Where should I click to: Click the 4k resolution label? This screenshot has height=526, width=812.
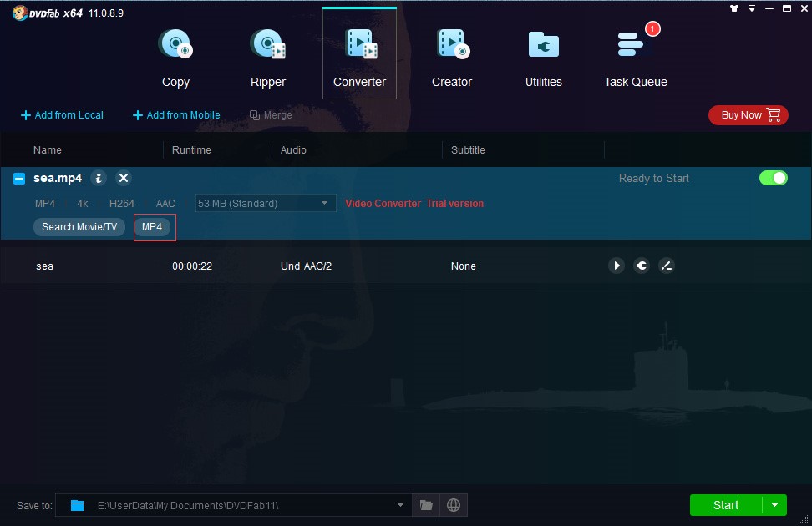point(83,204)
